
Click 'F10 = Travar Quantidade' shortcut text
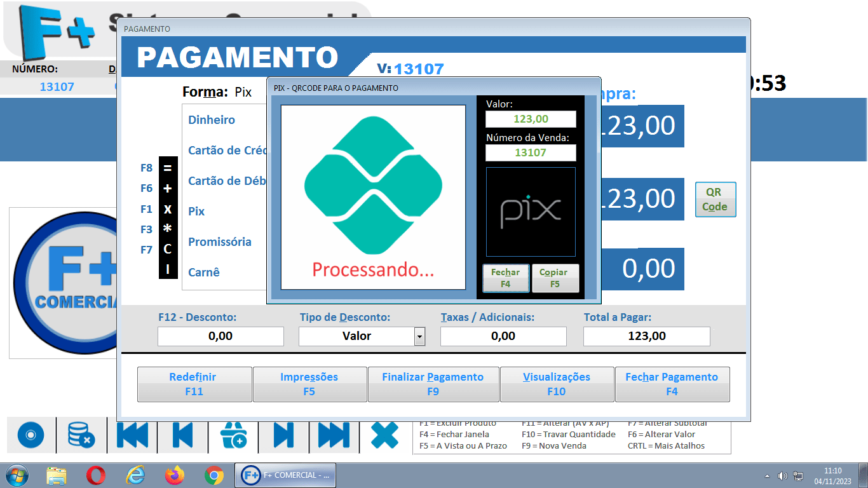[568, 435]
